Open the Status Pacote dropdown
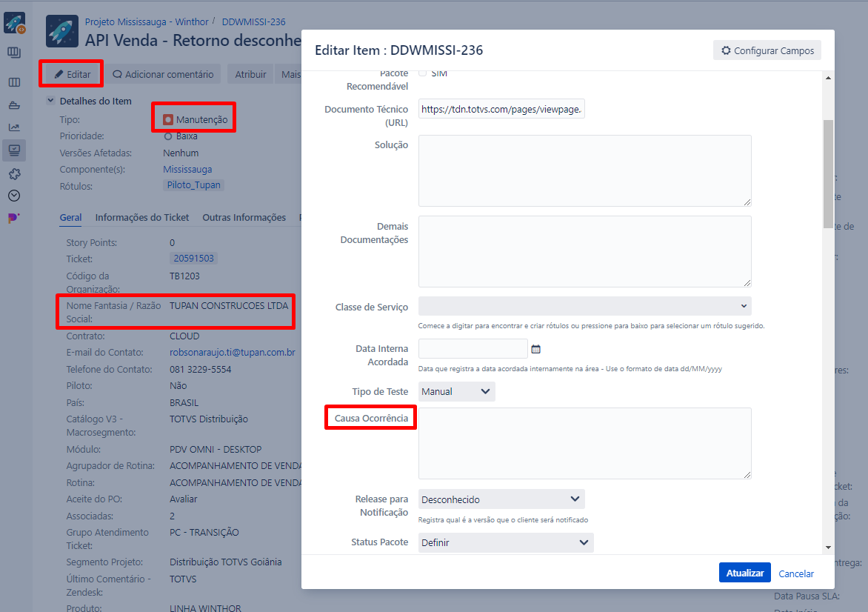868x612 pixels. pyautogui.click(x=505, y=542)
